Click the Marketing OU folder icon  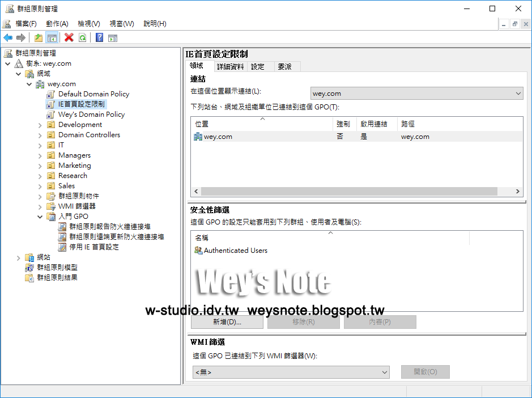click(x=51, y=166)
